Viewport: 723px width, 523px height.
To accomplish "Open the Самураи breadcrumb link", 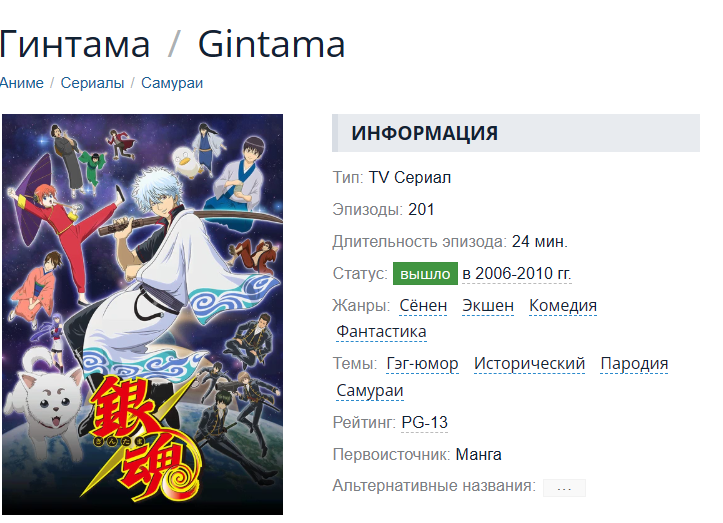I will (x=172, y=83).
